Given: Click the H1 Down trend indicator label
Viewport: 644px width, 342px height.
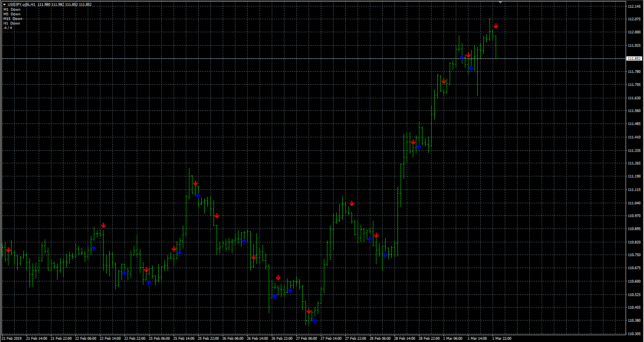Looking at the screenshot, I should [x=11, y=23].
